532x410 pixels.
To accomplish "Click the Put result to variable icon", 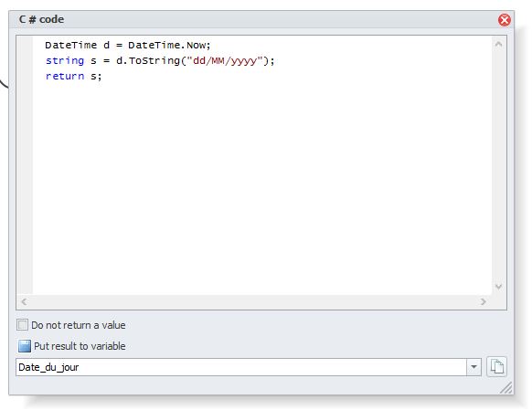I will [x=25, y=346].
